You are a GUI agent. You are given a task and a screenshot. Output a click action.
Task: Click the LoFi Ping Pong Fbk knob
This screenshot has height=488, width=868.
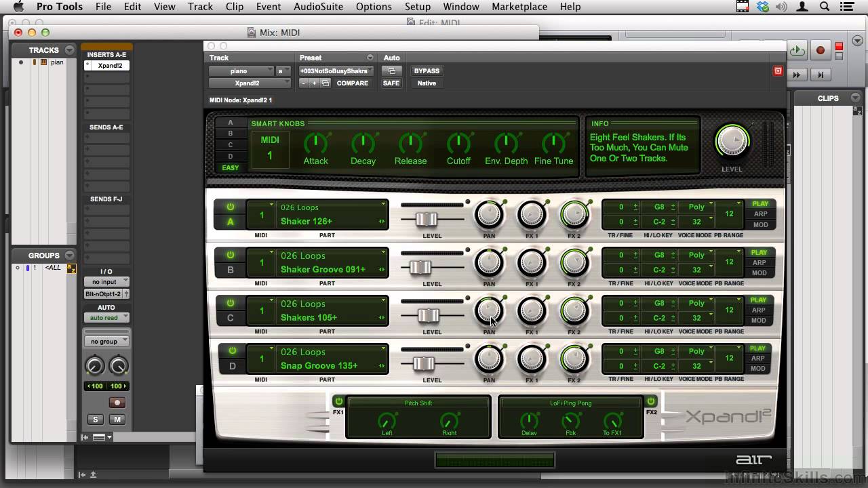[571, 420]
